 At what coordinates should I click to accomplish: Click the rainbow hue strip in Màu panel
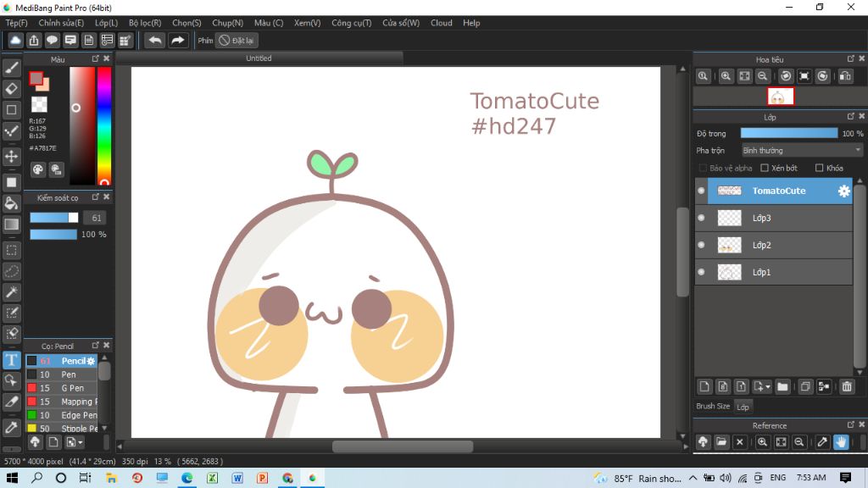tap(104, 126)
